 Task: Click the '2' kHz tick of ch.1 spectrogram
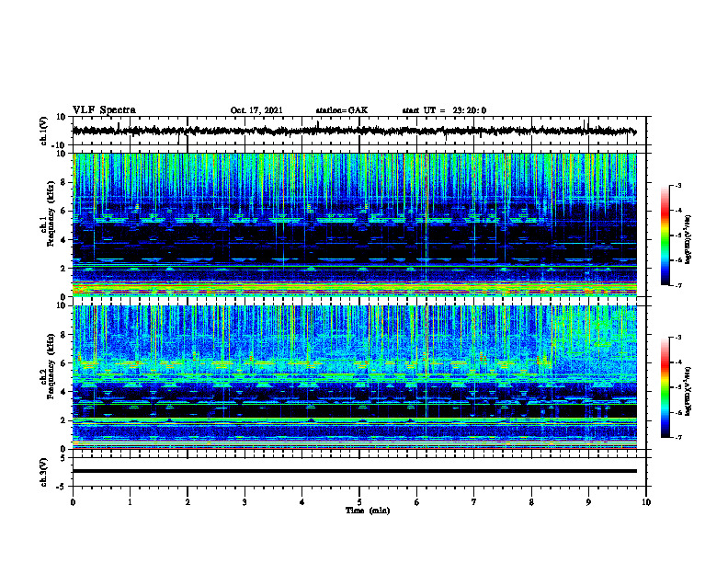(x=64, y=269)
